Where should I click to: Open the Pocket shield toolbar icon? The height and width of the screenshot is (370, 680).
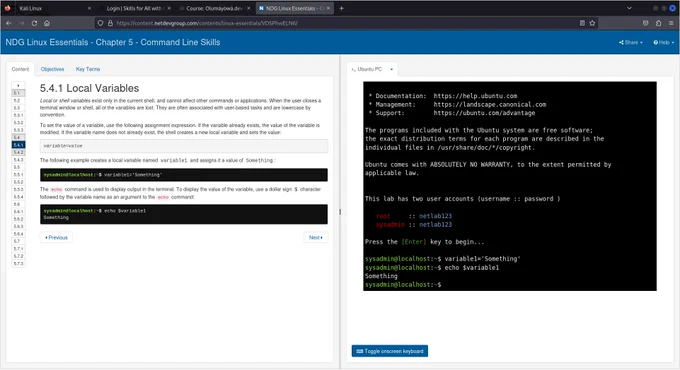click(645, 23)
